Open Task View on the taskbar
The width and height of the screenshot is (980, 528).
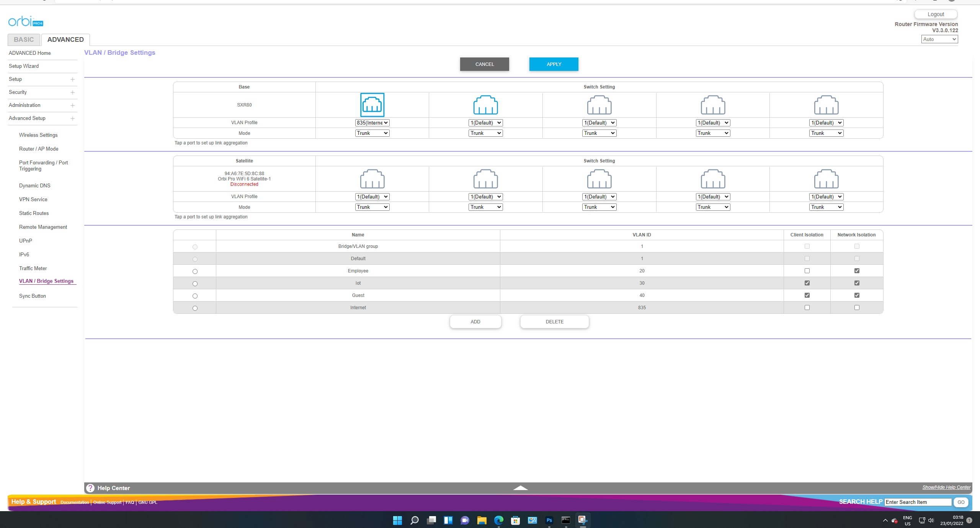(431, 520)
